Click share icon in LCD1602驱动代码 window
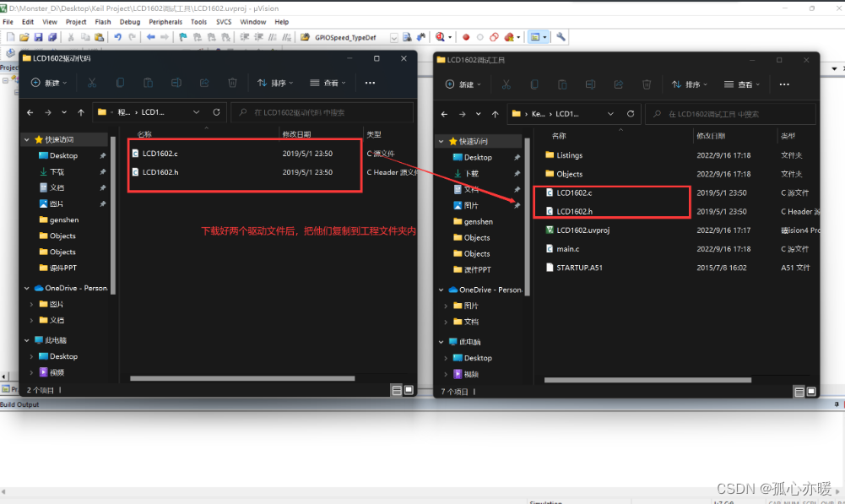This screenshot has height=504, width=845. 204,83
